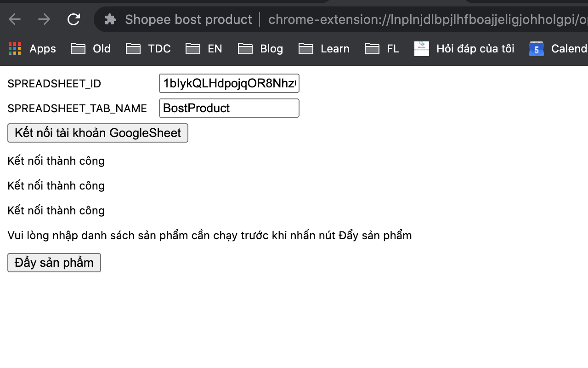Click the Vui lòng nhập danh sách message

click(209, 236)
